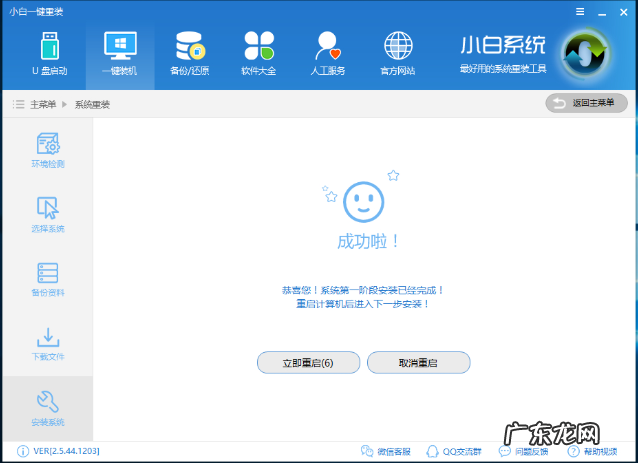
Task: Click the 主菜单 breadcrumb item
Action: pyautogui.click(x=43, y=105)
